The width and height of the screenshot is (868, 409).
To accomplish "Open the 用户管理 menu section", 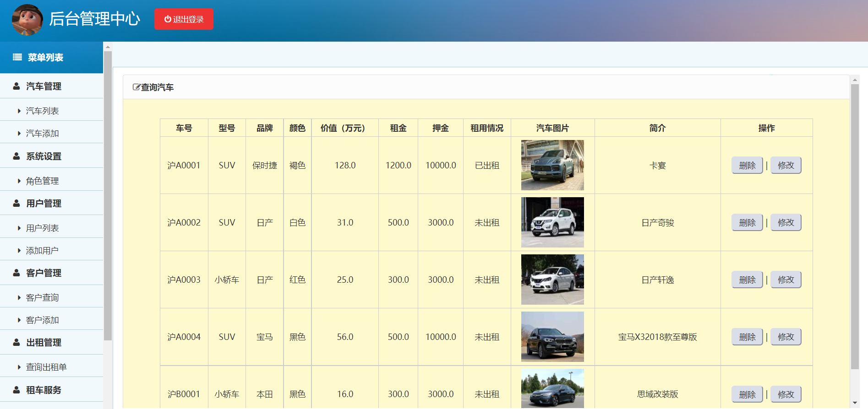I will click(51, 203).
